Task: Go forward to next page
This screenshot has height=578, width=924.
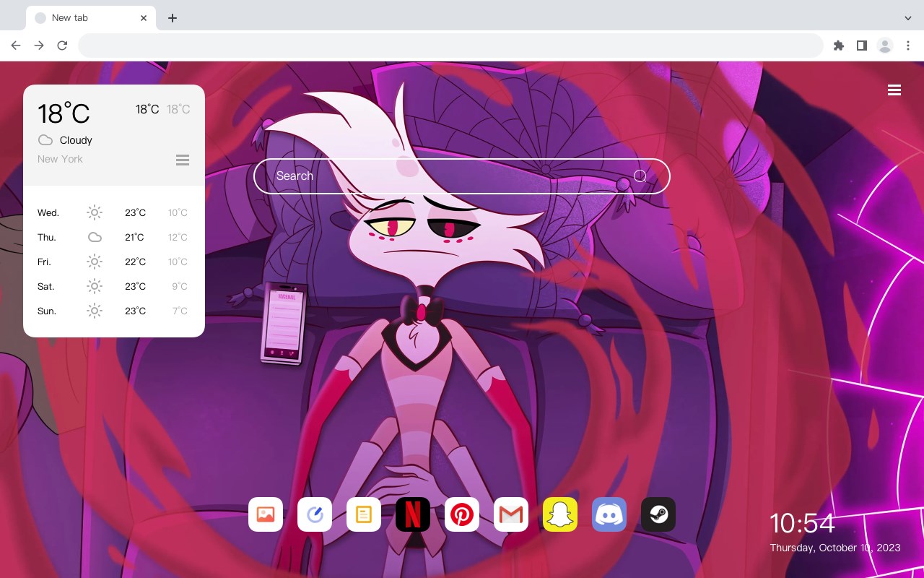Action: [39, 46]
